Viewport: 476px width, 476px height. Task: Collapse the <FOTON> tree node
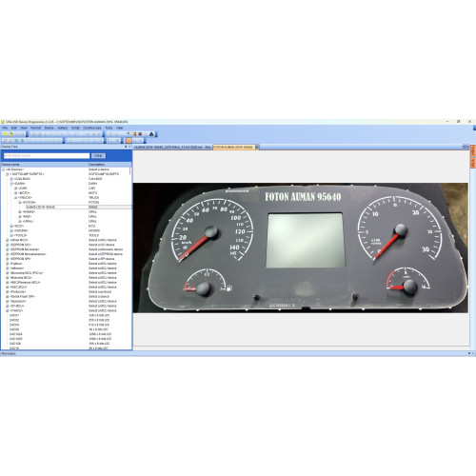pos(20,202)
